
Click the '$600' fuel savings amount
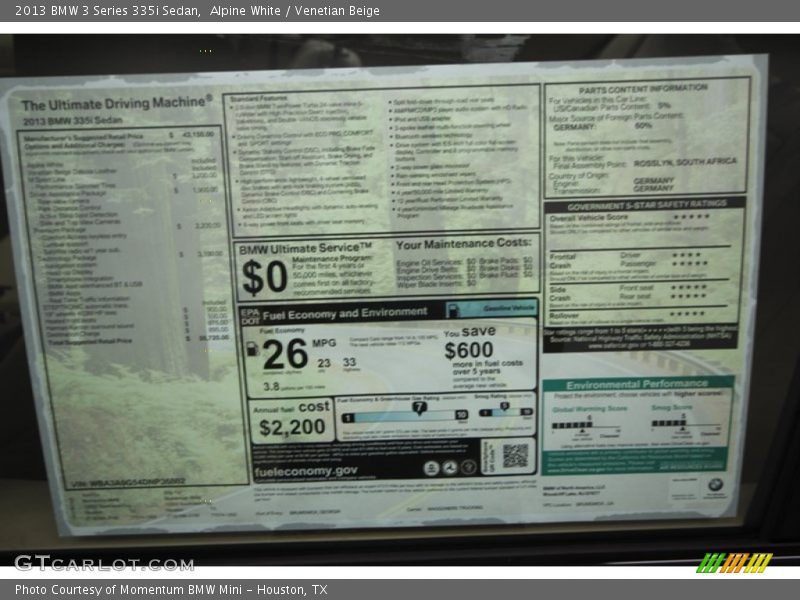[468, 351]
